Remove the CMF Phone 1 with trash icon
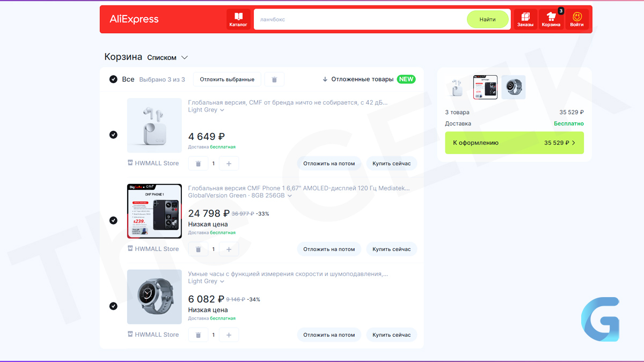The image size is (644, 362). tap(198, 249)
